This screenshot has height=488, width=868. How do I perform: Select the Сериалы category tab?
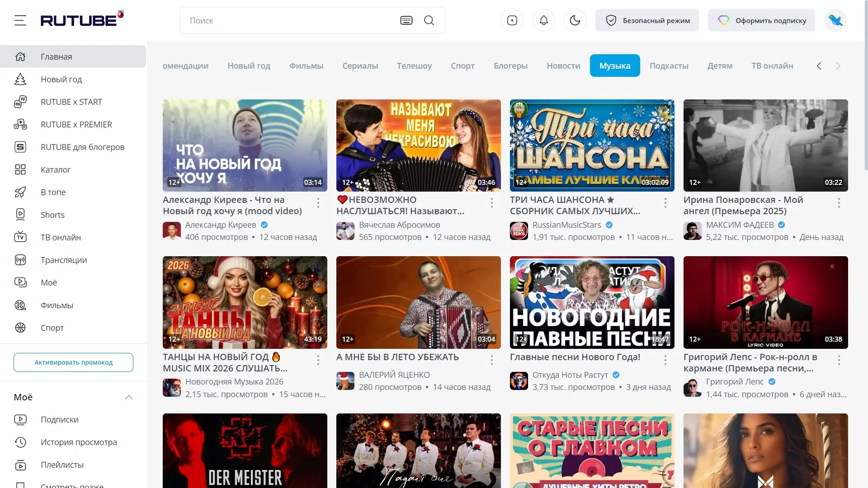point(360,66)
